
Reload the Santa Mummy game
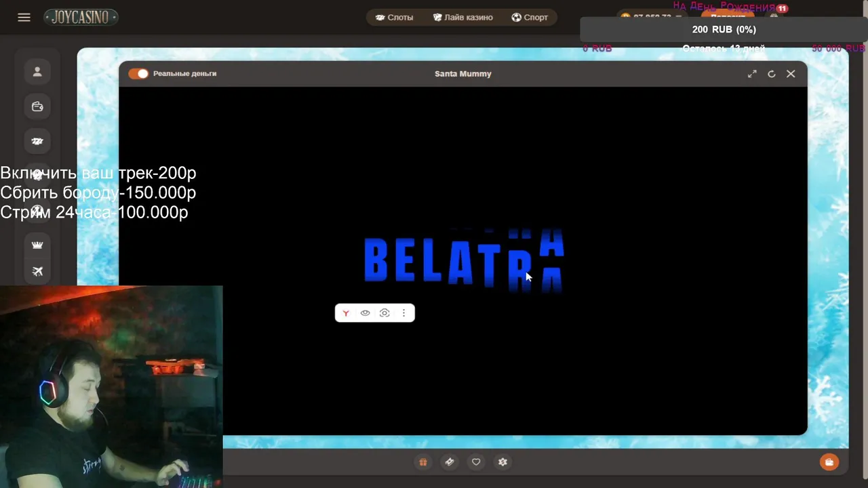pos(771,74)
